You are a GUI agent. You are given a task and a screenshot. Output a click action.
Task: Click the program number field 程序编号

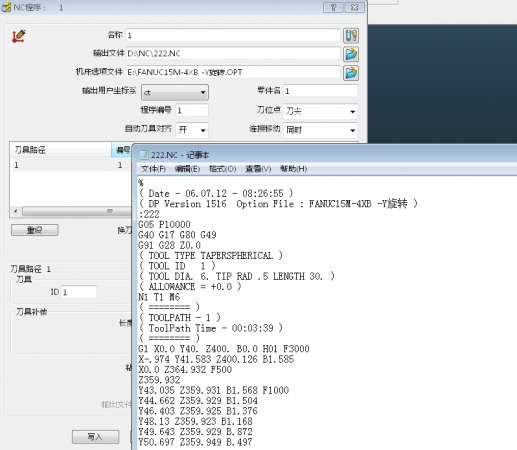(x=192, y=110)
